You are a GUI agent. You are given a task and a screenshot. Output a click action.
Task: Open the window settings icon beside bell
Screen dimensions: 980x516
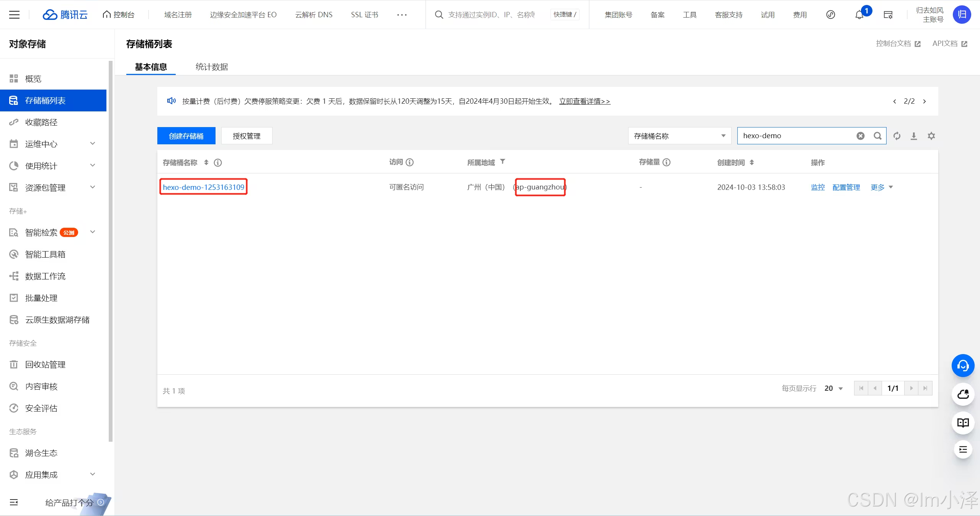tap(888, 15)
